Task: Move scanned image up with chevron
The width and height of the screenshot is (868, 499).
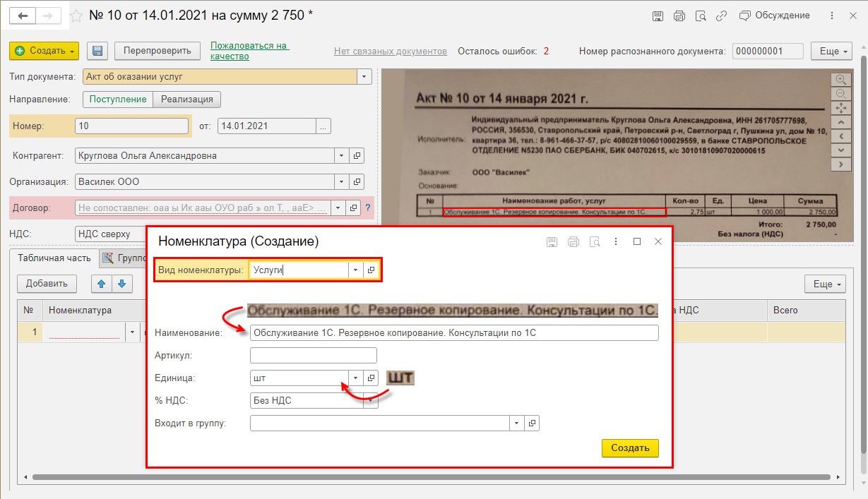Action: click(840, 121)
